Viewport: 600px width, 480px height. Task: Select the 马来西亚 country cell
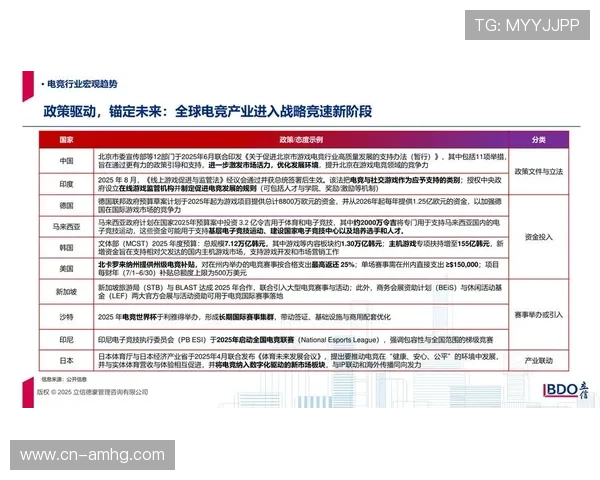[66, 227]
